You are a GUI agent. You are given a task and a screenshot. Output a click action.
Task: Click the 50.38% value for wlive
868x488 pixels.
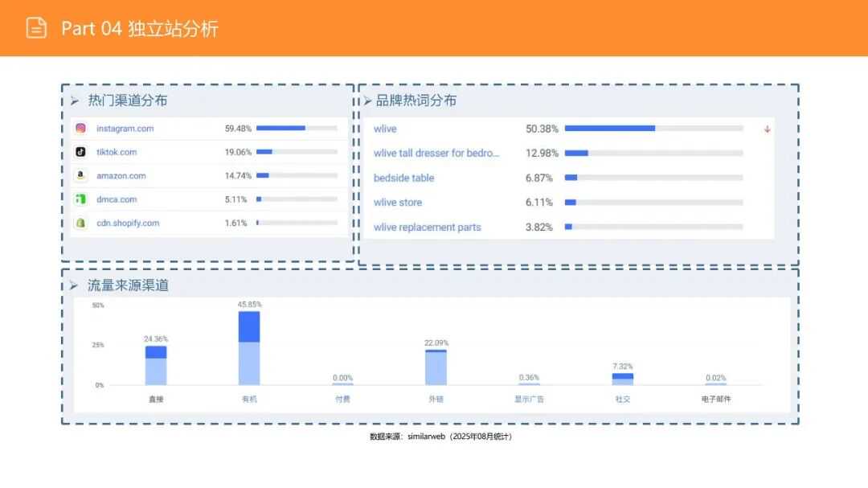pyautogui.click(x=542, y=129)
